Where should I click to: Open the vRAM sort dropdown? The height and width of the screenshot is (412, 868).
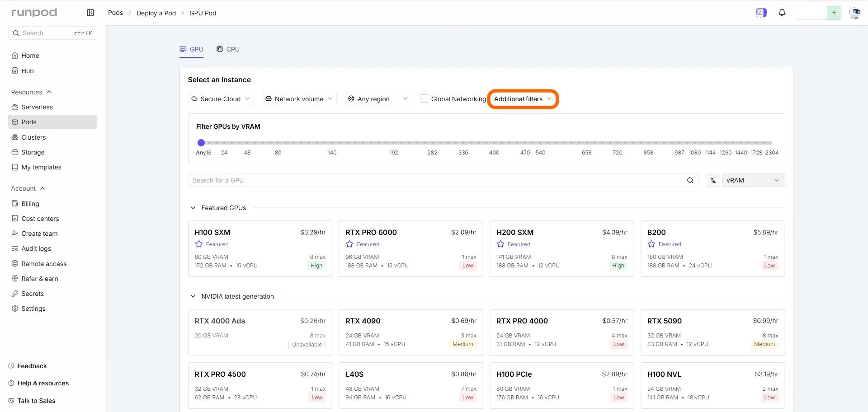[x=753, y=180]
